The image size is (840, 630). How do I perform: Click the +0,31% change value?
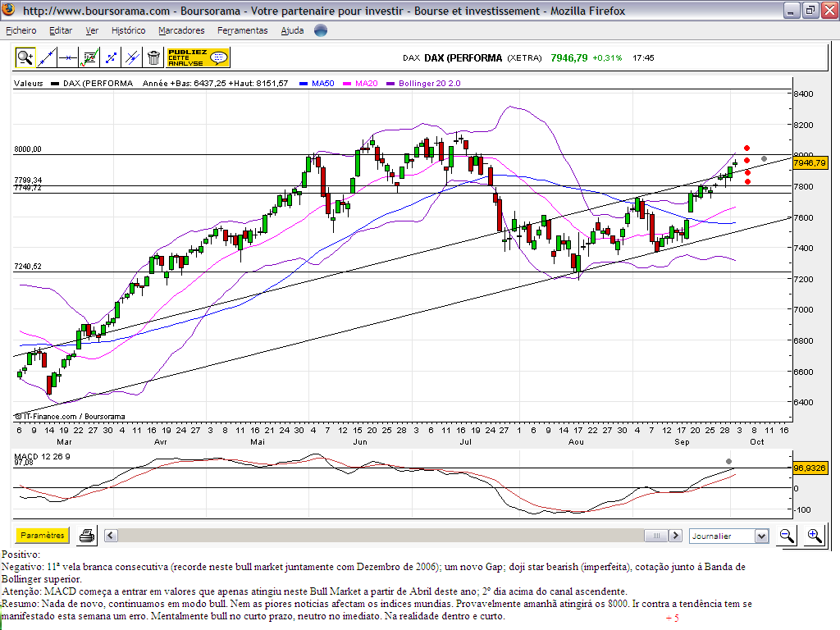tap(608, 58)
